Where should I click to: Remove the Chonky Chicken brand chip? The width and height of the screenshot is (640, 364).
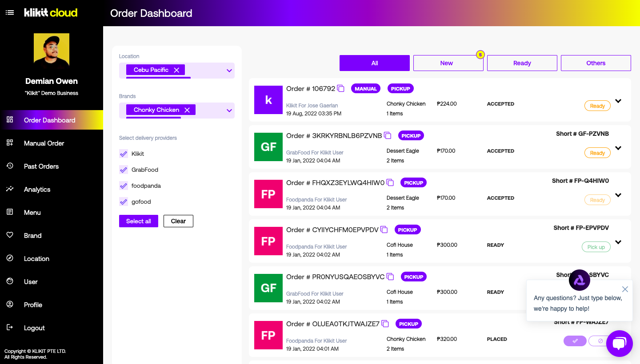click(x=187, y=110)
